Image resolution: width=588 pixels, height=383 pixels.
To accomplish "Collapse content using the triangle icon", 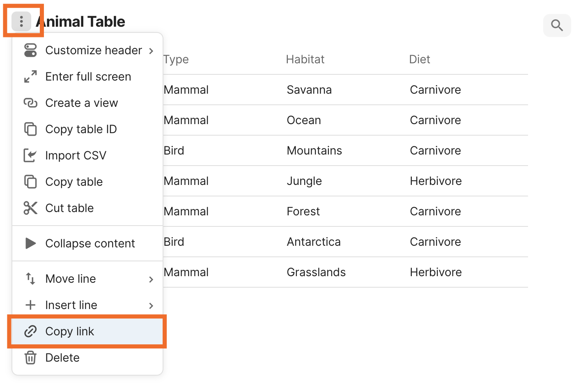I will pos(30,244).
